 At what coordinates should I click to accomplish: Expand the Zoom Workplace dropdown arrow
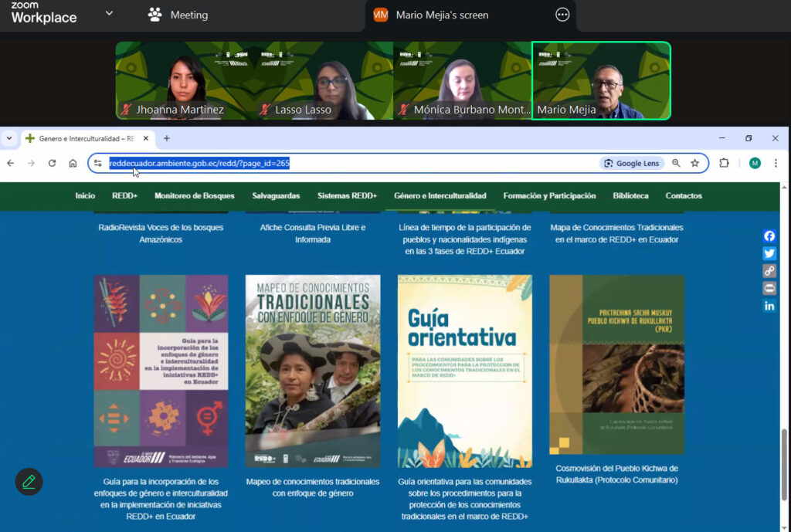click(109, 13)
